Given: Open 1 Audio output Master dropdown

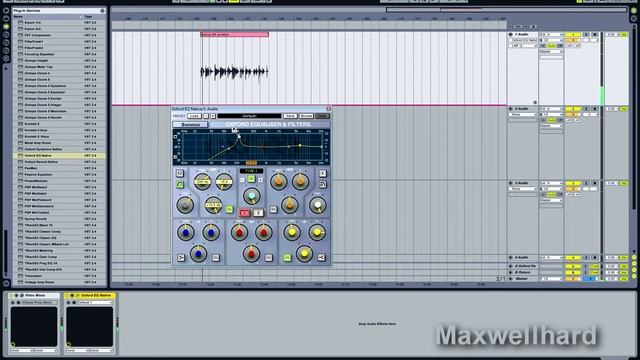Looking at the screenshot, I should 551,52.
